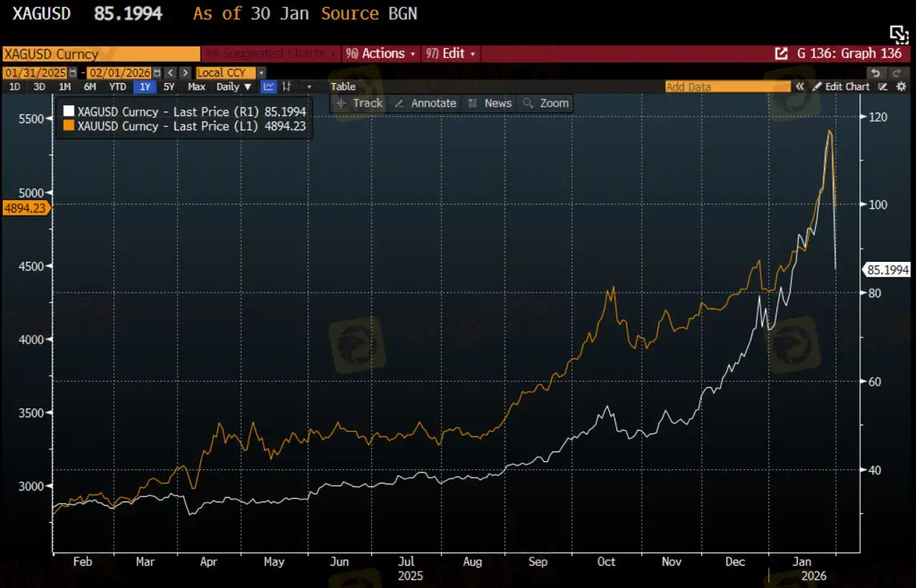Open the News panel

point(491,103)
